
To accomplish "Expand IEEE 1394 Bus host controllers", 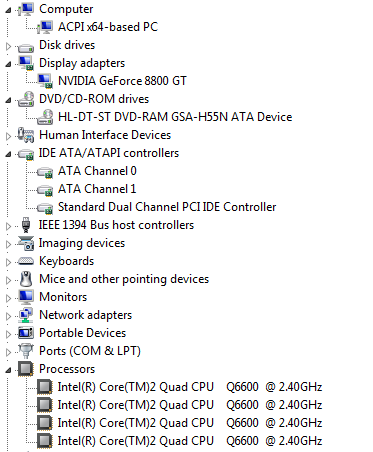I will coord(9,226).
